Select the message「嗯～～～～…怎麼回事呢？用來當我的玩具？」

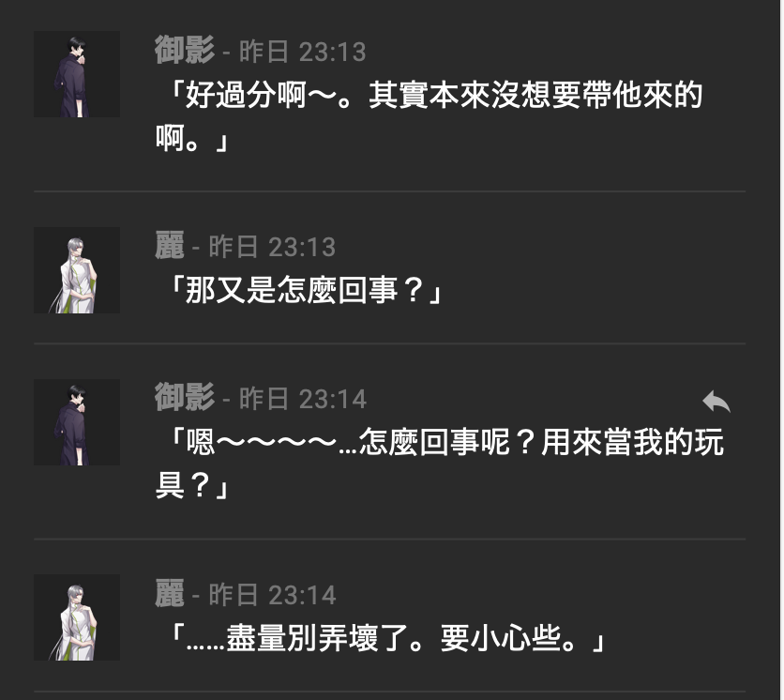440,464
